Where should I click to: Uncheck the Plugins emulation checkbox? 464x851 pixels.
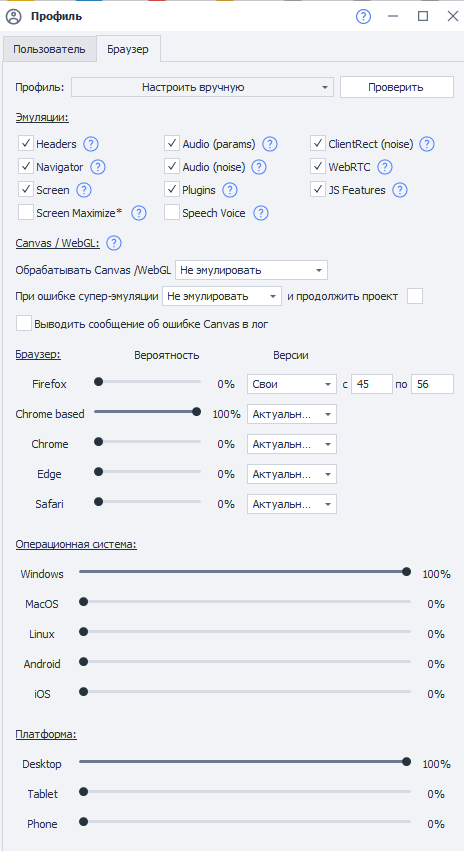point(172,190)
